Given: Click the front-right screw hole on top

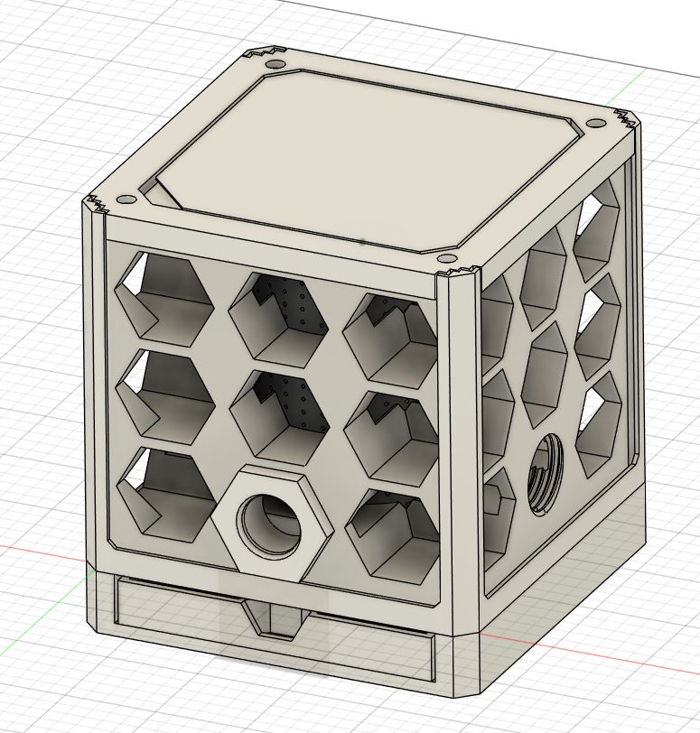Looking at the screenshot, I should [x=445, y=260].
